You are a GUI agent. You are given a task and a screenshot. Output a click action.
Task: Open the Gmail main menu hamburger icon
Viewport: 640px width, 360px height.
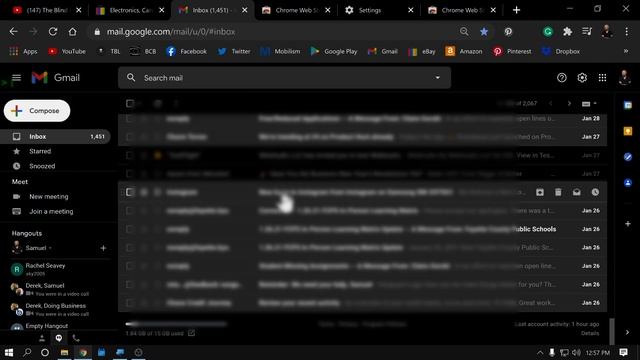tap(16, 78)
